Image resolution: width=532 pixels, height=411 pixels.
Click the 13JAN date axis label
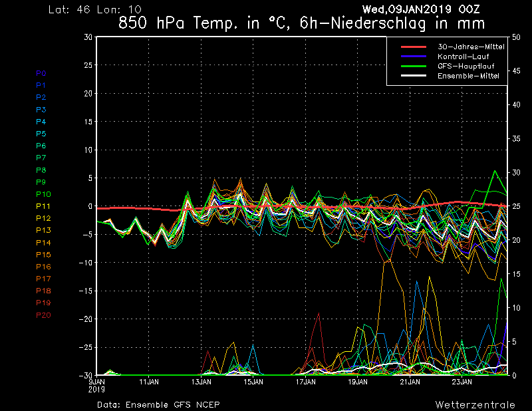(x=201, y=382)
